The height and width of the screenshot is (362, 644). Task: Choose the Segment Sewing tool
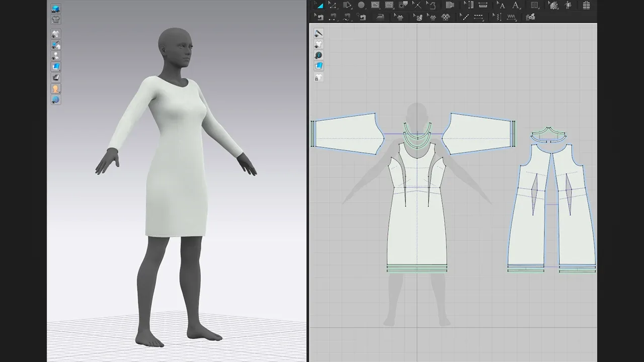[333, 17]
